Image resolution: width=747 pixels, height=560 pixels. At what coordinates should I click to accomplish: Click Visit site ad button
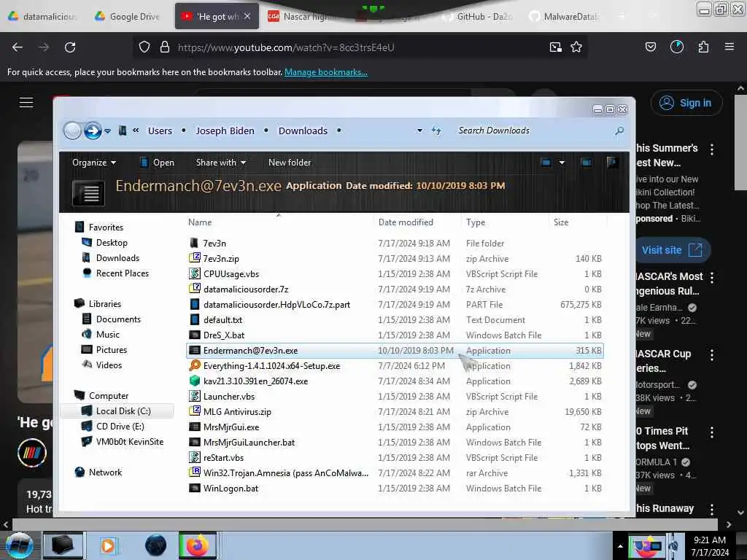click(672, 250)
